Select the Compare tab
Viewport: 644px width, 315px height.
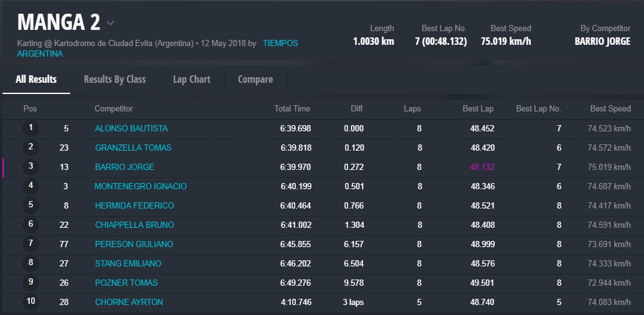[x=255, y=79]
